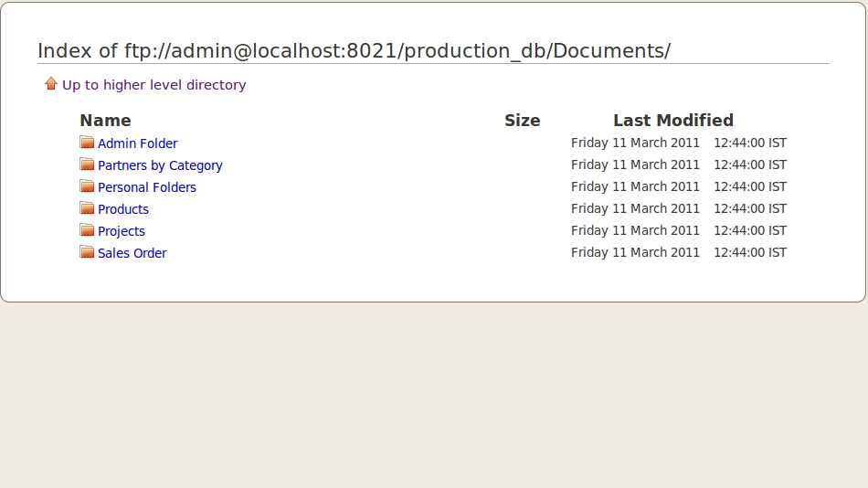Open the Partners by Category directory
The image size is (868, 488).
[x=160, y=165]
